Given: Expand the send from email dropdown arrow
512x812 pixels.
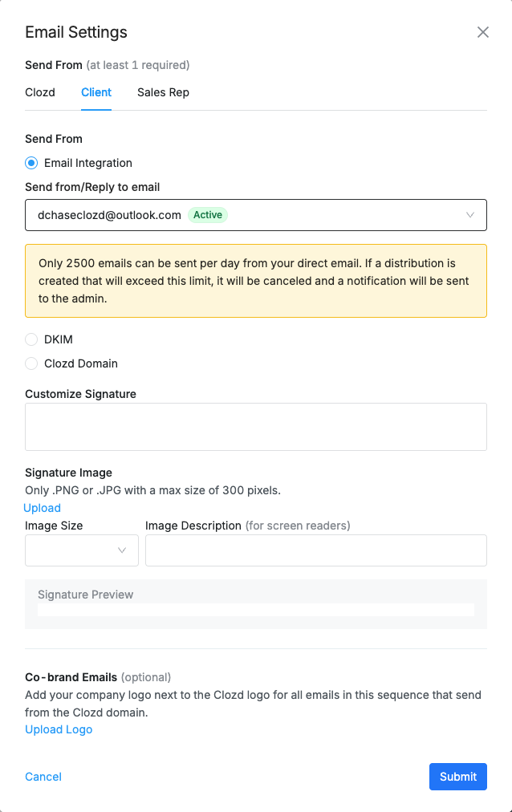Looking at the screenshot, I should point(470,215).
